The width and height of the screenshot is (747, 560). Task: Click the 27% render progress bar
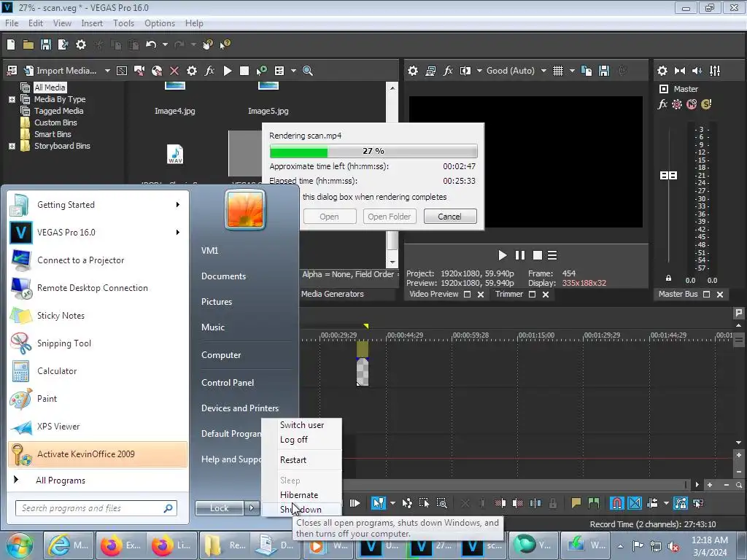click(373, 151)
